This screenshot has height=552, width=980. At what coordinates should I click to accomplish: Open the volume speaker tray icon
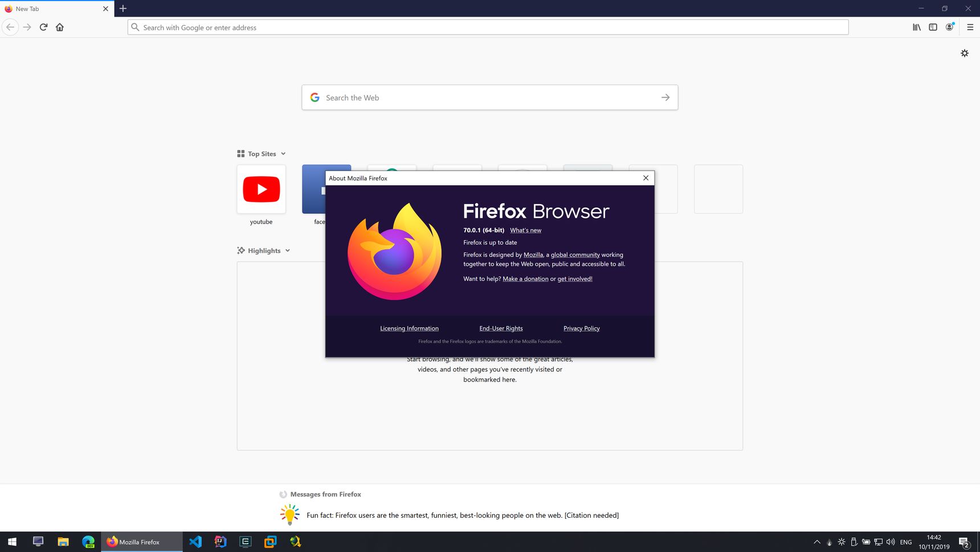pos(891,542)
